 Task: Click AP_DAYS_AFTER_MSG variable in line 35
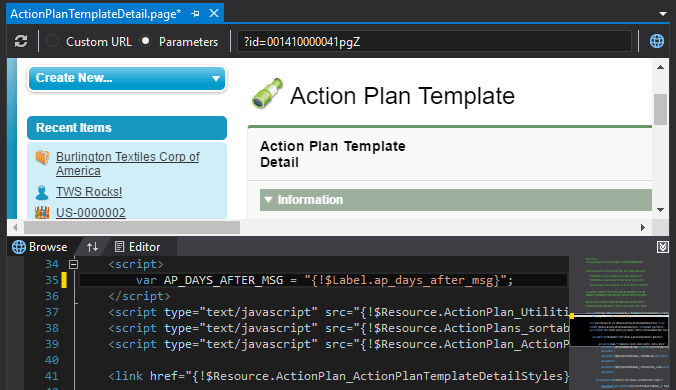point(223,280)
